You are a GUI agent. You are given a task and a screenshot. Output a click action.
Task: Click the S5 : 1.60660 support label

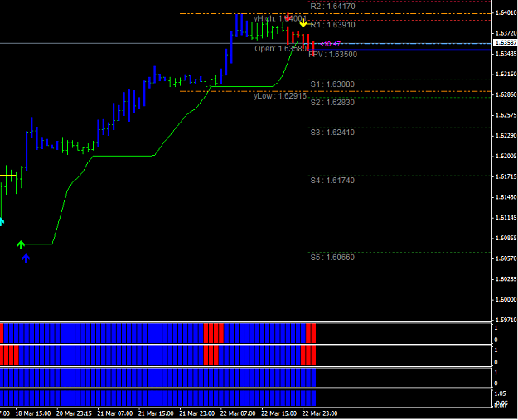click(x=332, y=257)
